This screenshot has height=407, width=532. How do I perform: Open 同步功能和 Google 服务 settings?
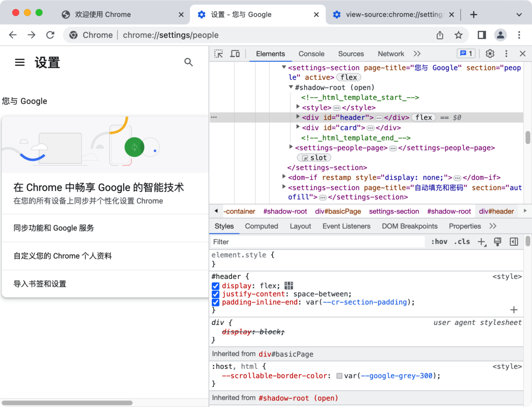click(105, 228)
